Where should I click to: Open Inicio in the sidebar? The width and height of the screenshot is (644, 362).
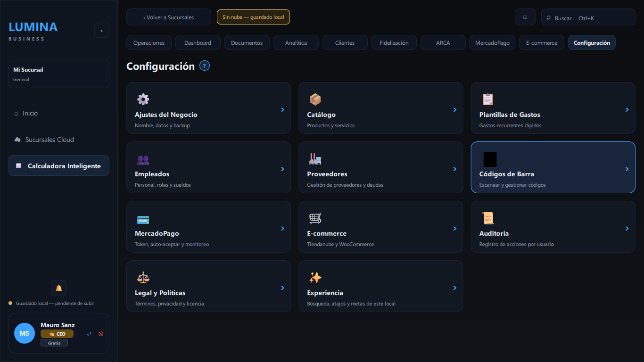[x=59, y=114]
